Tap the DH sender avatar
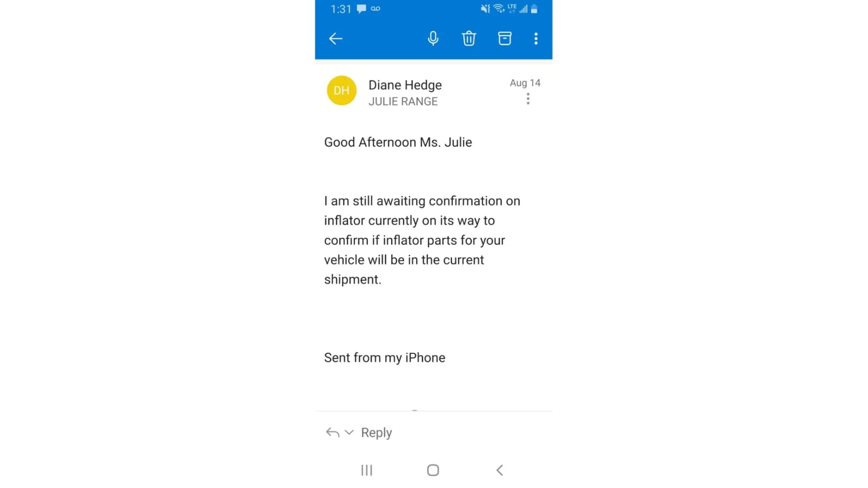This screenshot has height=488, width=868. coord(341,90)
